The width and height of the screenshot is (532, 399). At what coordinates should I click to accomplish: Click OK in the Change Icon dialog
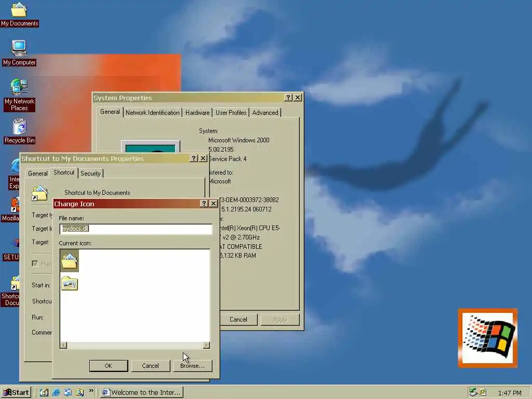click(x=109, y=366)
